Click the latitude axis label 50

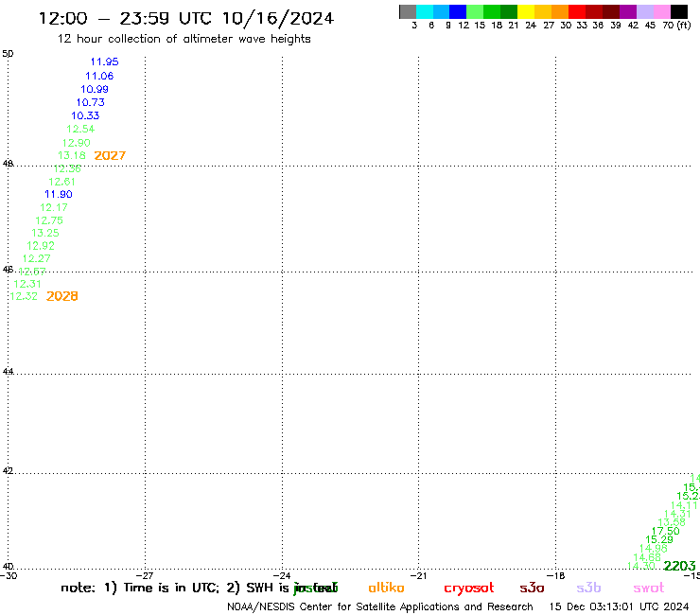8,54
